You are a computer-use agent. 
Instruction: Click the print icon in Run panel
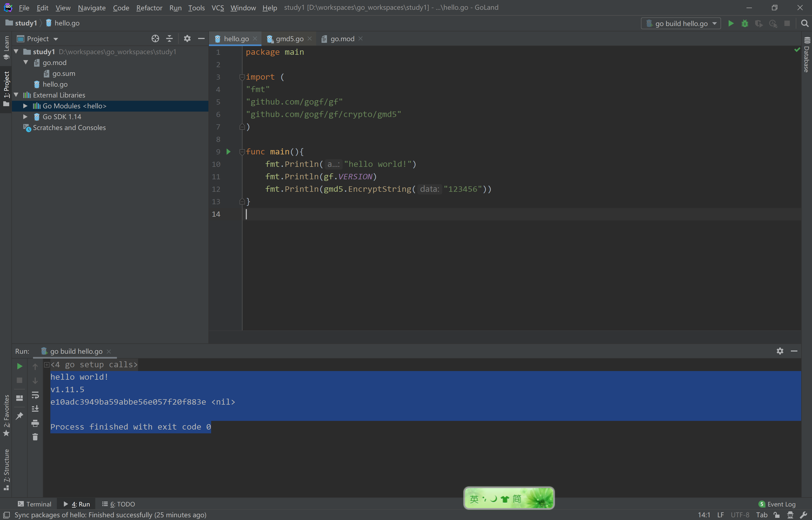(x=35, y=423)
